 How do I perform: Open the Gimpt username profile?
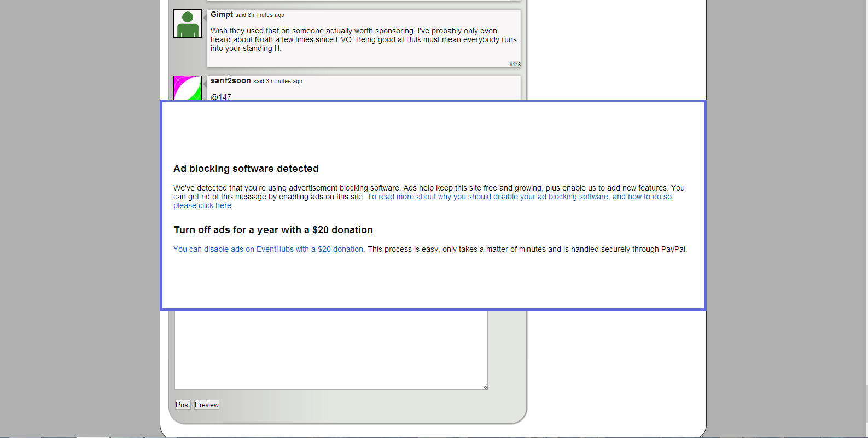point(222,15)
